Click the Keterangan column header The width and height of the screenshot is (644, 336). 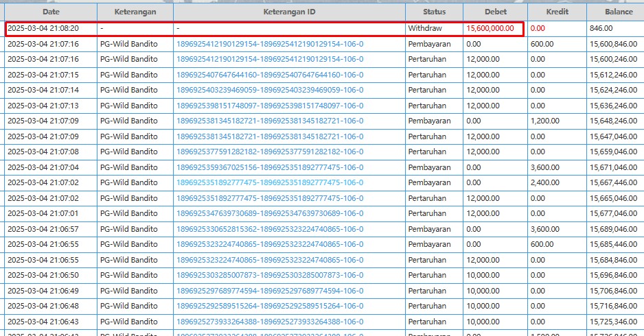(135, 12)
